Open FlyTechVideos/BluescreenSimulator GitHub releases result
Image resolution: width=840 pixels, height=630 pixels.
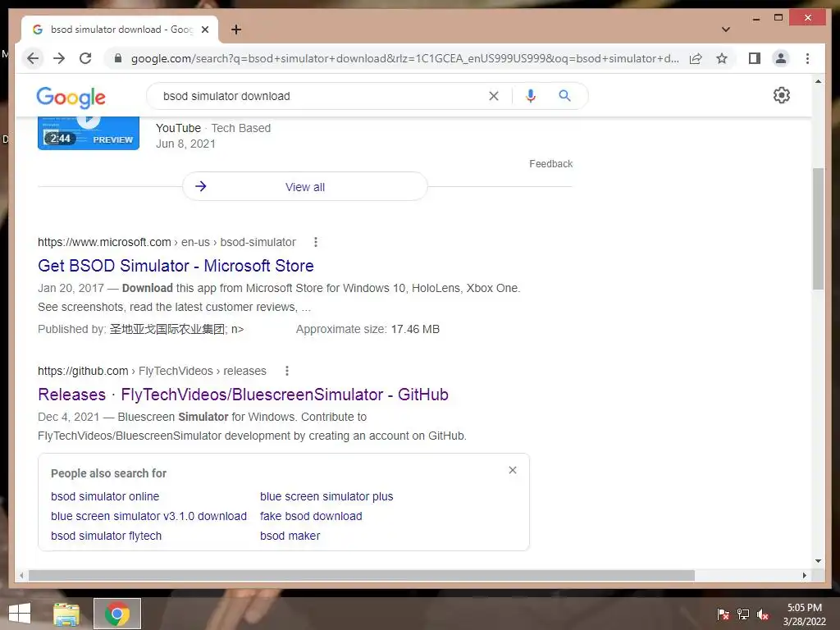[x=243, y=395]
